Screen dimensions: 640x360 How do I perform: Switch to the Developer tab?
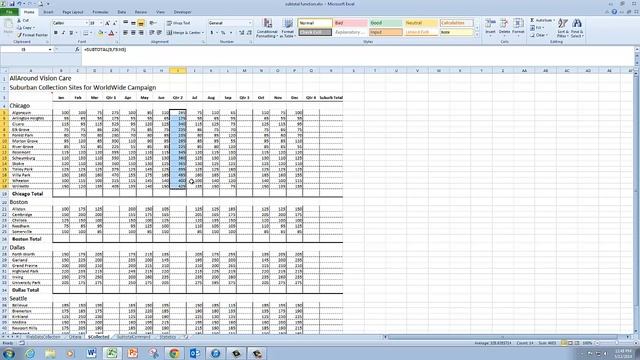[182, 12]
